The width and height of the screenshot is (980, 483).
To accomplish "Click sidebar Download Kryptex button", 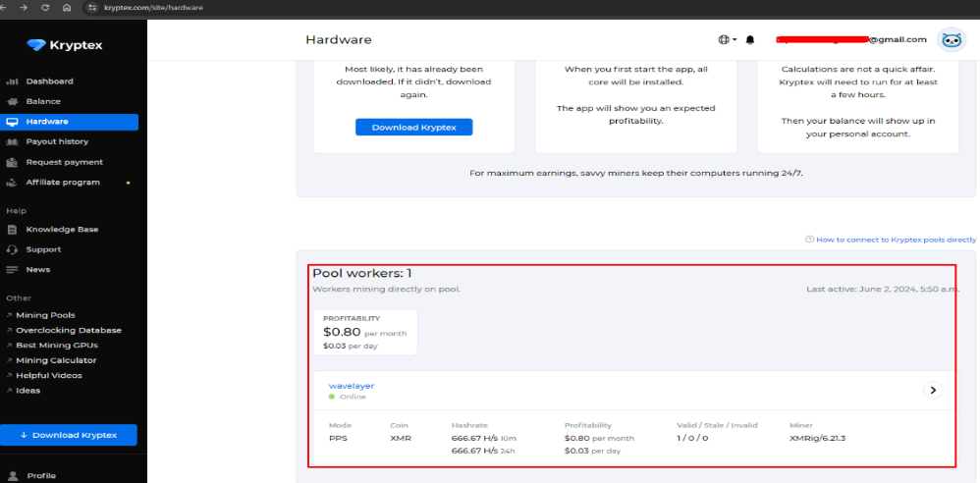I will (69, 435).
